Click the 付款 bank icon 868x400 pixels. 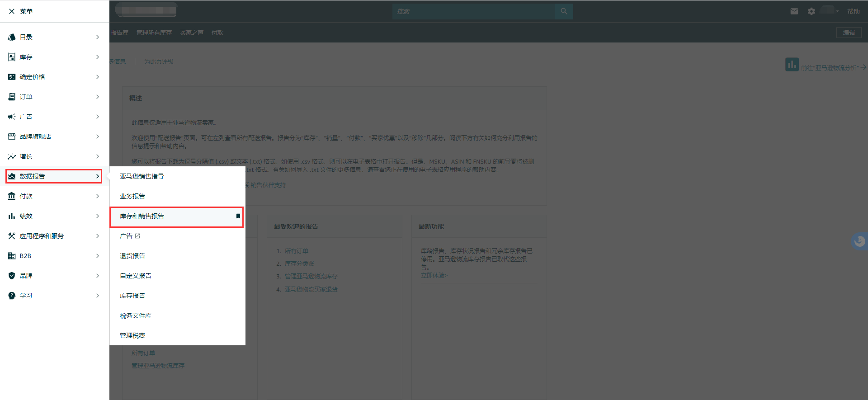click(12, 196)
